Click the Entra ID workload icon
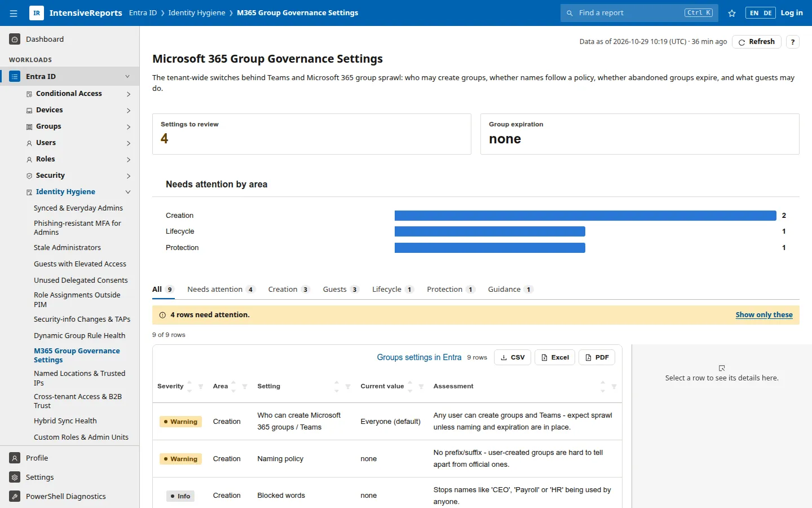 pyautogui.click(x=15, y=76)
